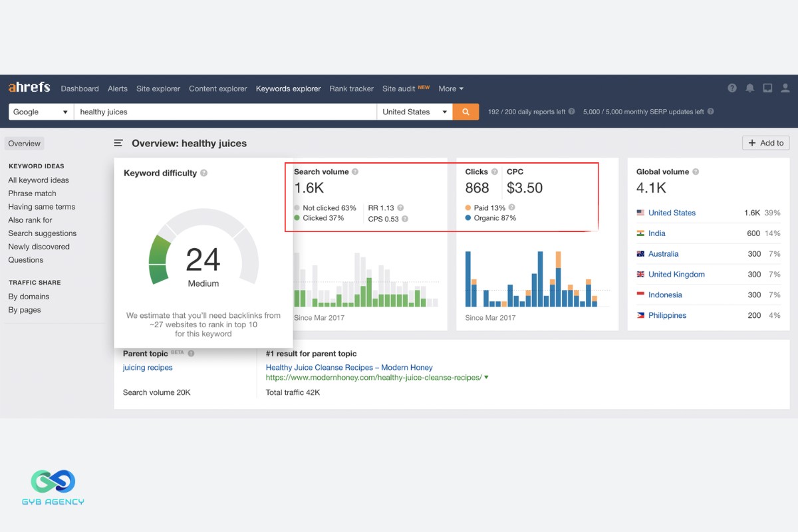This screenshot has width=798, height=532.
Task: Open Content explorer in top navigation
Action: [x=218, y=88]
